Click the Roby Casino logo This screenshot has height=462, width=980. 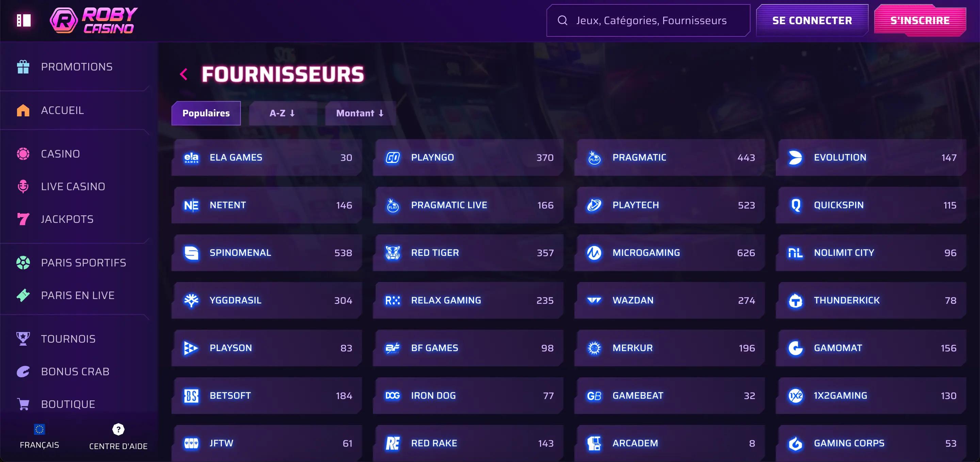(x=94, y=20)
